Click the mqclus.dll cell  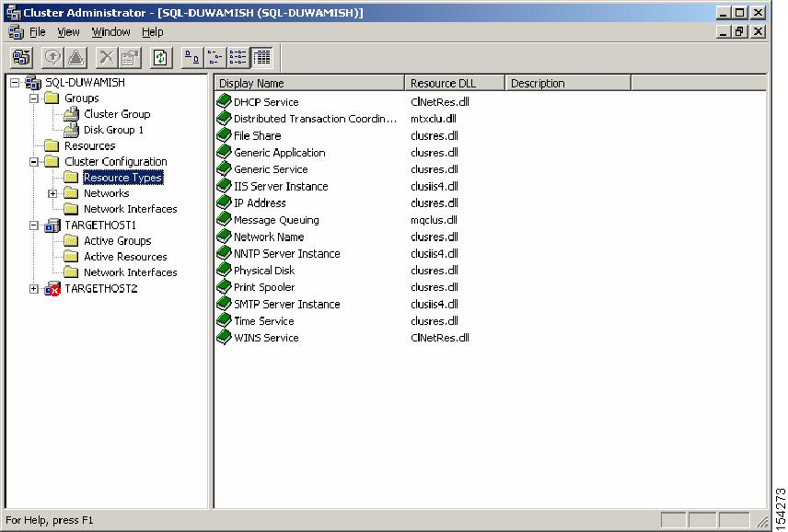coord(434,220)
